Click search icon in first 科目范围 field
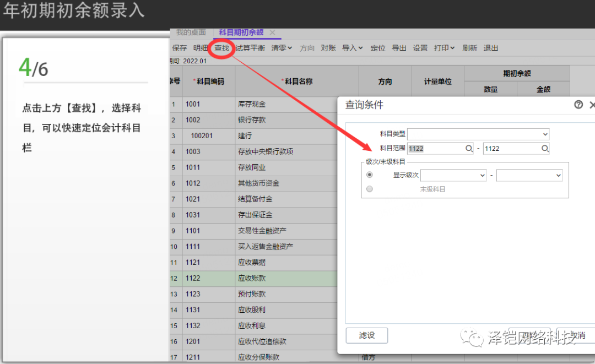Viewport: 595px width, 364px height. click(x=469, y=149)
